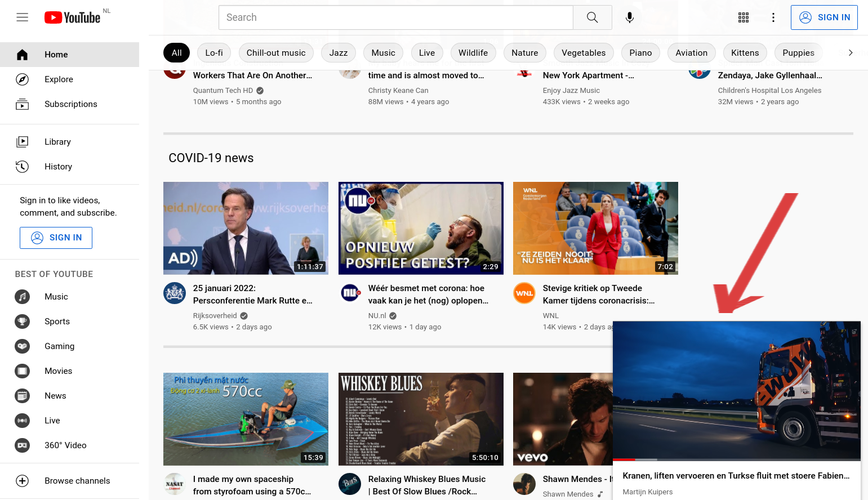
Task: Open Christy Keane Can channel link
Action: tap(398, 91)
